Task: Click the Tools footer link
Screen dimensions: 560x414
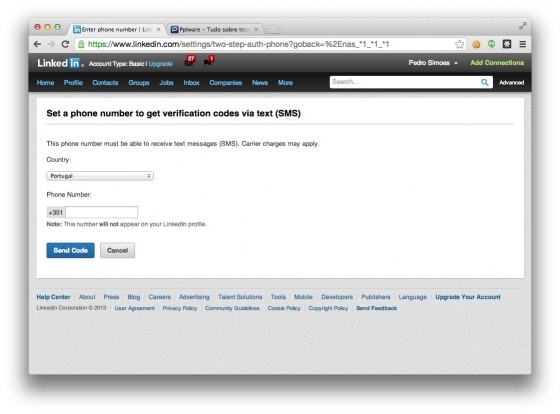Action: coord(278,297)
